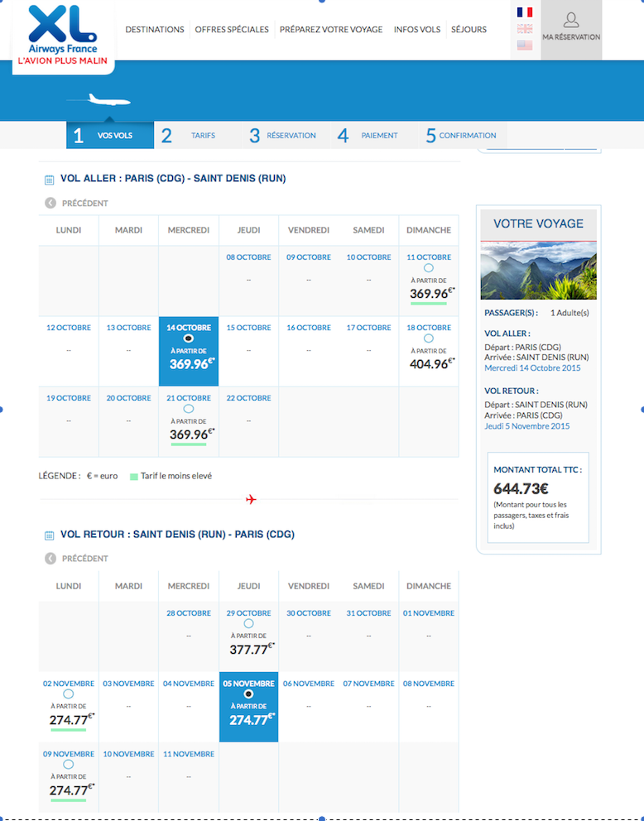Image resolution: width=644 pixels, height=821 pixels.
Task: Click calendar icon beside Vol Retour heading
Action: [x=49, y=535]
